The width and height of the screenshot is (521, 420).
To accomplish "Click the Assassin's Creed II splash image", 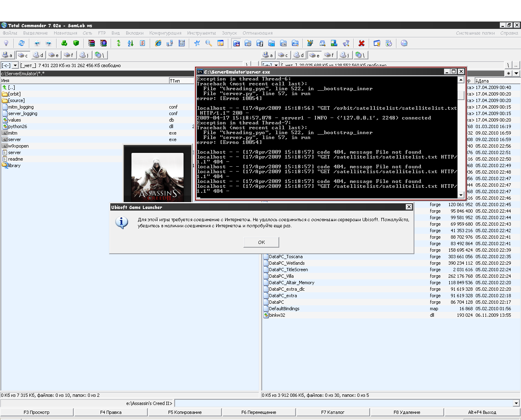I will point(158,174).
